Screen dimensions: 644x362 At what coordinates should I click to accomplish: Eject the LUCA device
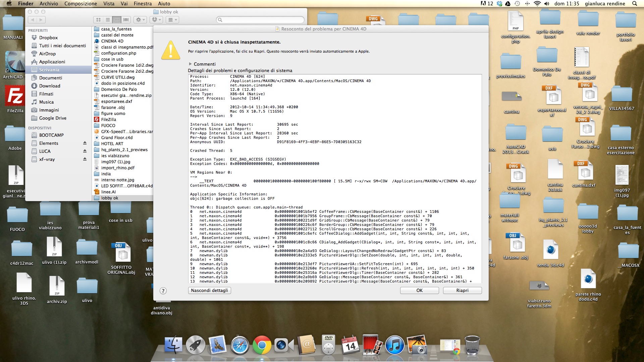click(85, 151)
